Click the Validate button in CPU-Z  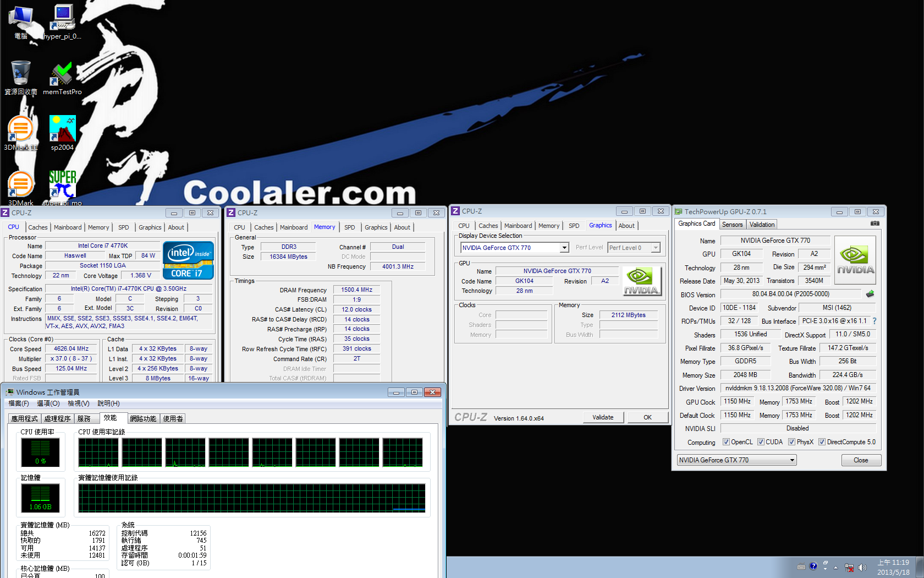(x=603, y=417)
